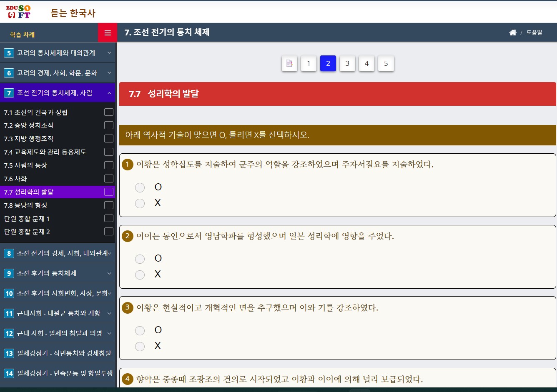Viewport: 557px width, 392px height.
Task: Open chapter 일제강점기 - 민족운동 및 항일투쟁
Action: pos(65,373)
